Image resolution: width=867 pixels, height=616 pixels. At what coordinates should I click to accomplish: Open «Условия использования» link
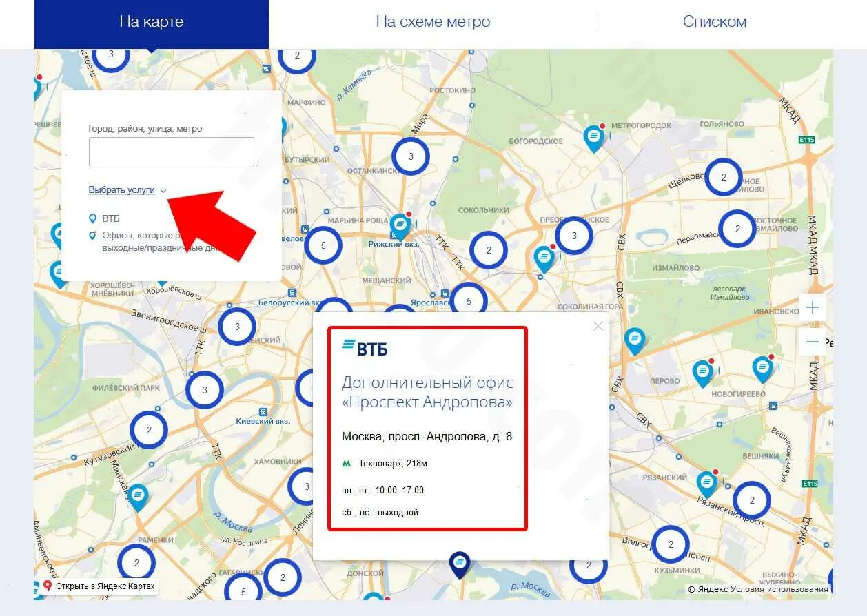[x=779, y=589]
